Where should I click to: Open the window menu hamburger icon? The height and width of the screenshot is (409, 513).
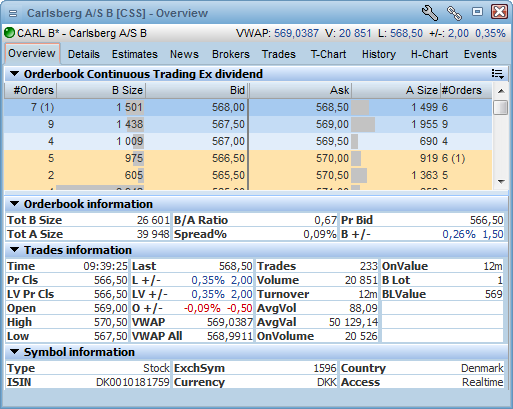[13, 13]
